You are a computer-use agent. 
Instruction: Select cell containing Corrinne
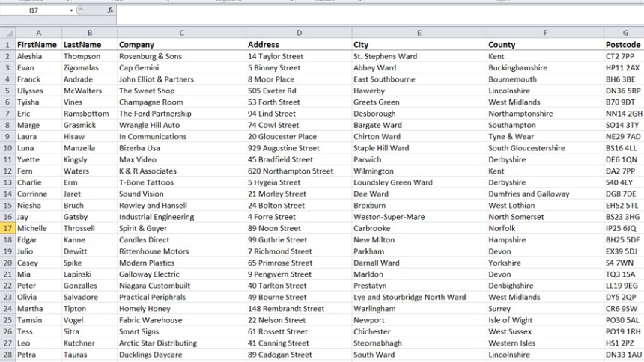[39, 194]
